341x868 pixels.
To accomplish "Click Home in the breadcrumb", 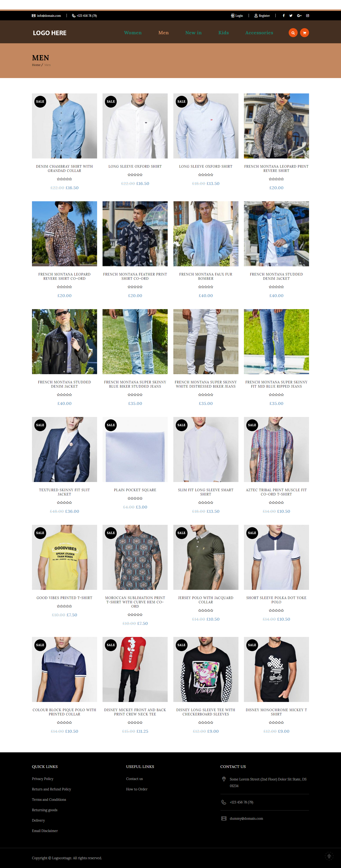I will point(36,65).
